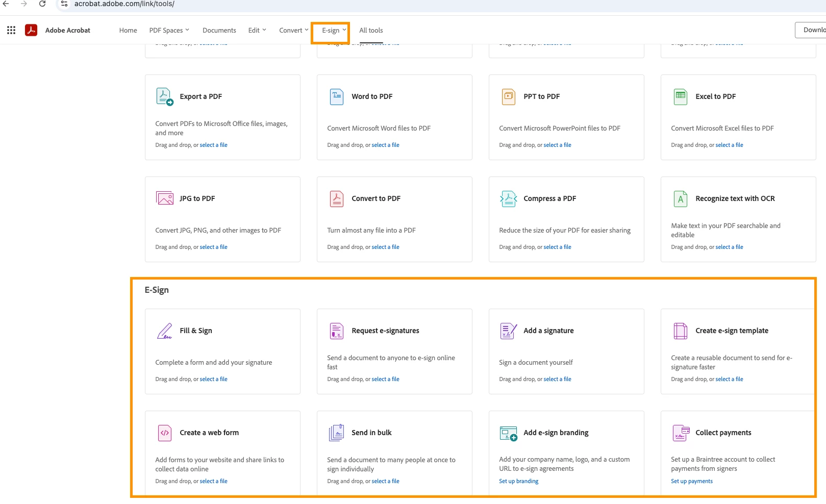Click the Request e-signatures icon
The width and height of the screenshot is (826, 504).
337,331
